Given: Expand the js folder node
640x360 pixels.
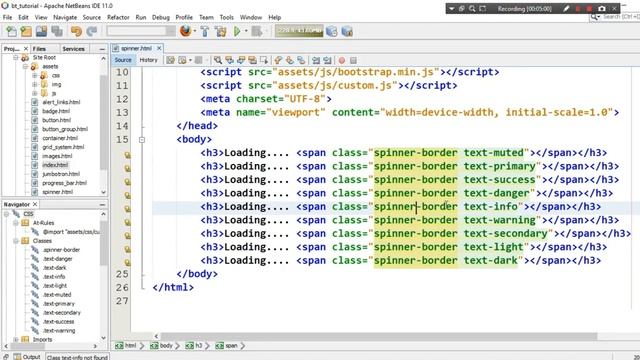Looking at the screenshot, I should pos(34,93).
